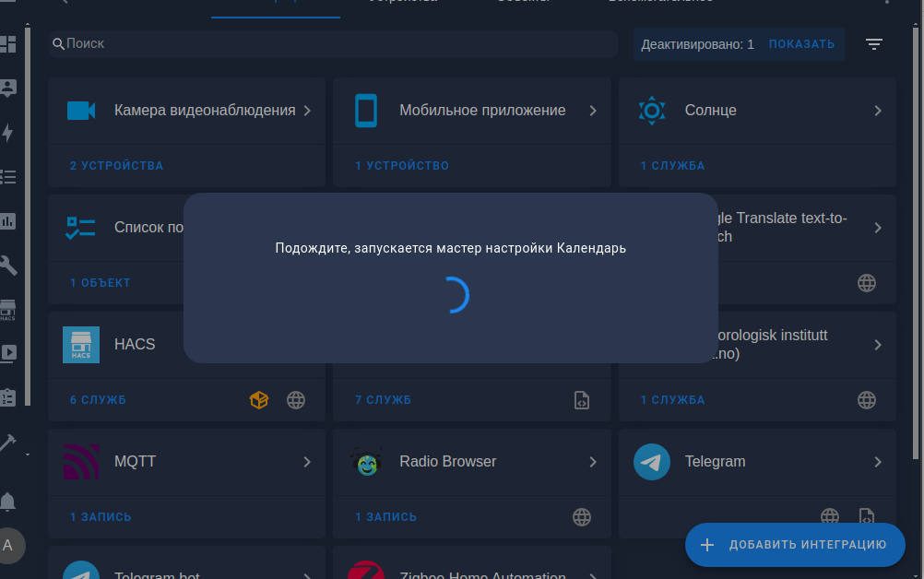This screenshot has height=579, width=924.
Task: Open Developer tools hammer icon
Action: point(7,443)
